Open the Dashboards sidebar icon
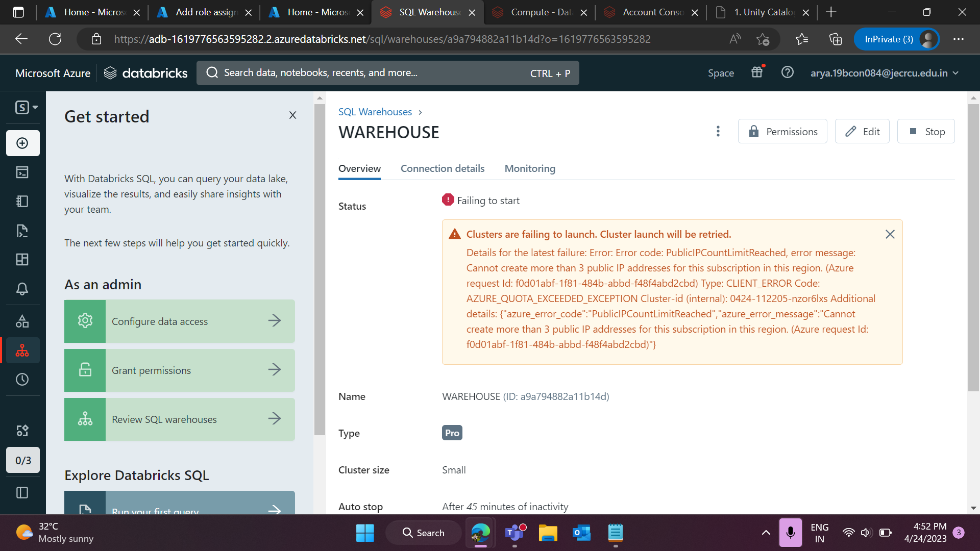This screenshot has width=980, height=551. (22, 260)
